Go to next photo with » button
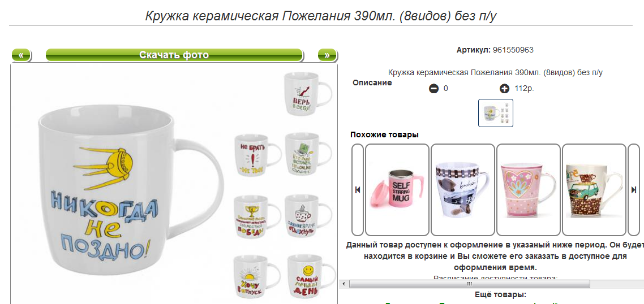Screen dimensions: 644x304 coord(327,55)
